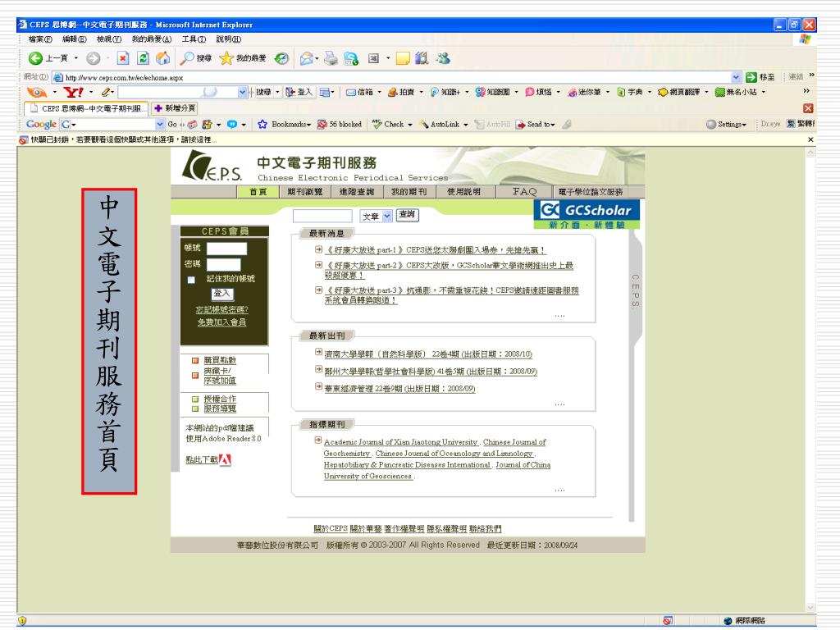The height and width of the screenshot is (630, 840).
Task: Open the 我的期刊 navigation tab
Action: 409,192
